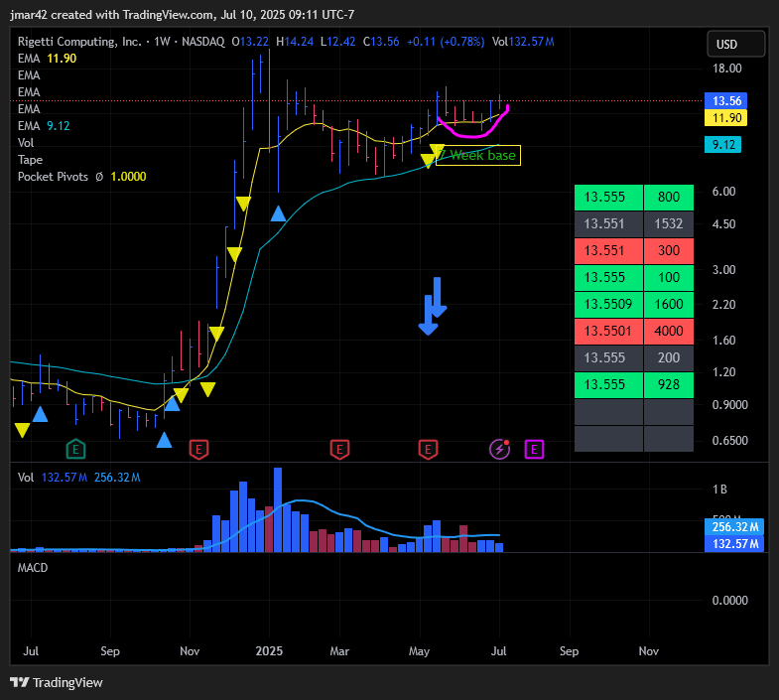Click the green earnings E marker
The image size is (779, 700).
pos(75,450)
